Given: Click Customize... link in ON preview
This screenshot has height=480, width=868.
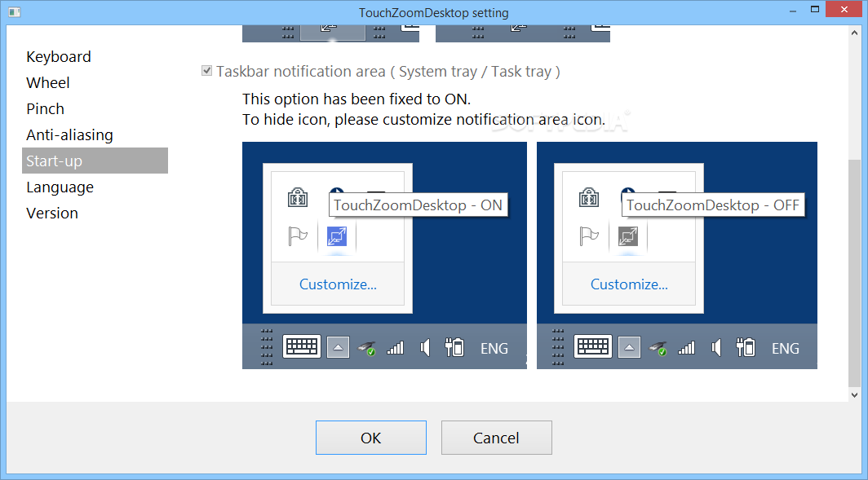Looking at the screenshot, I should [338, 284].
